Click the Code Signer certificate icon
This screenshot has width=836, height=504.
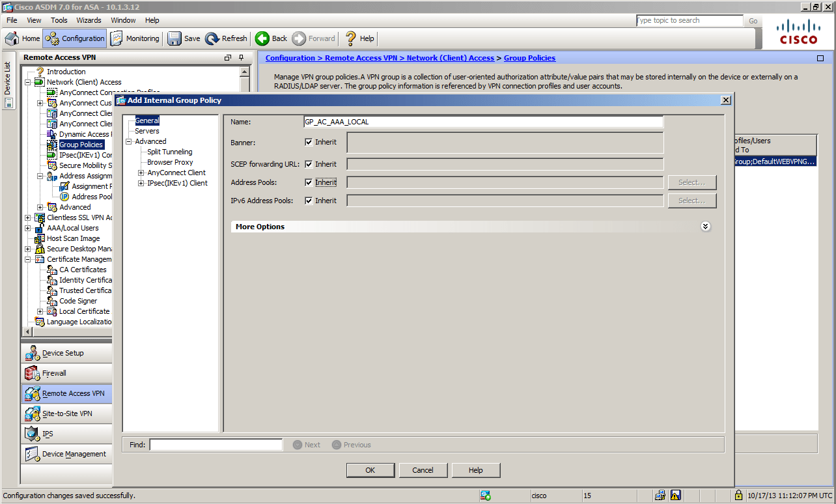tap(52, 301)
